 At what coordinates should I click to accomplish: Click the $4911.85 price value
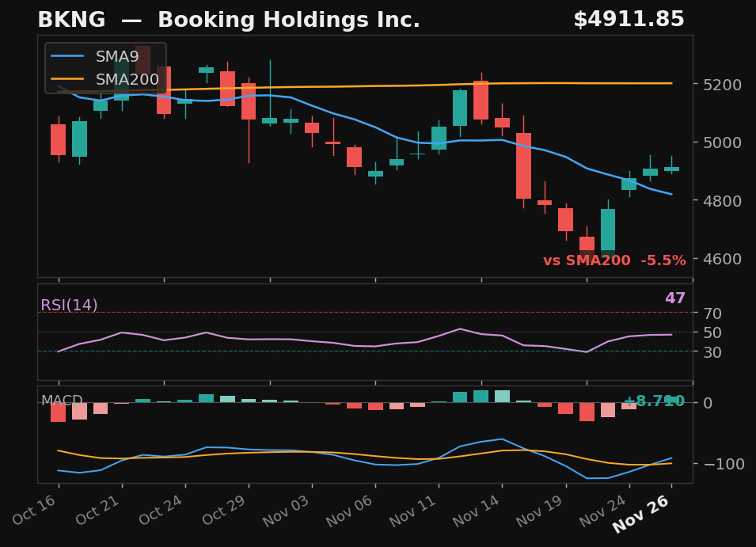click(629, 19)
